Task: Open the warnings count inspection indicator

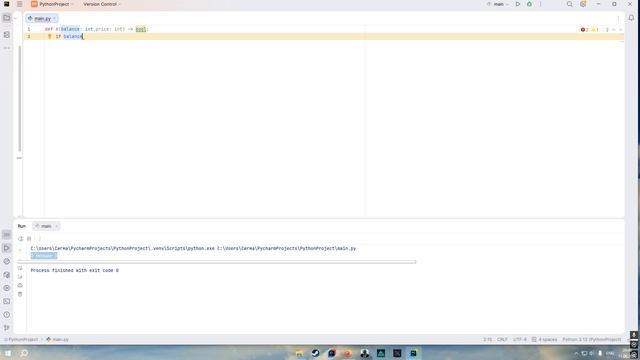Action: (x=595, y=30)
